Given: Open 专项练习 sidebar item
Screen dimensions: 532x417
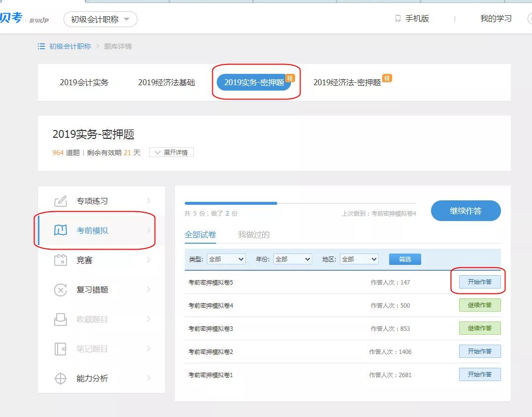Looking at the screenshot, I should [x=101, y=201].
